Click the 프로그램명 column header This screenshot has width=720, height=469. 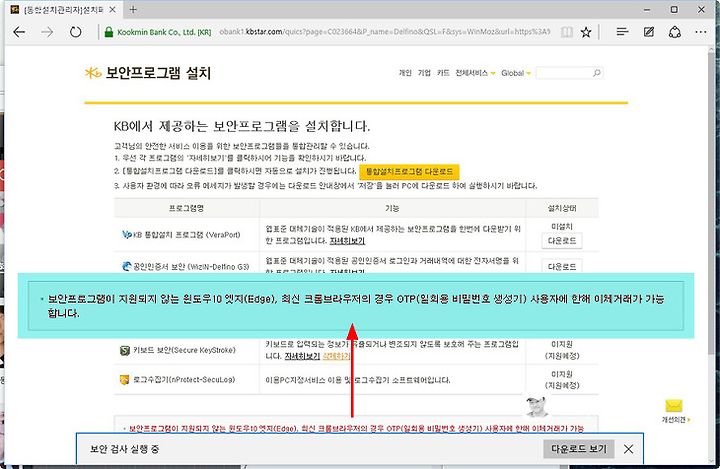[x=186, y=208]
